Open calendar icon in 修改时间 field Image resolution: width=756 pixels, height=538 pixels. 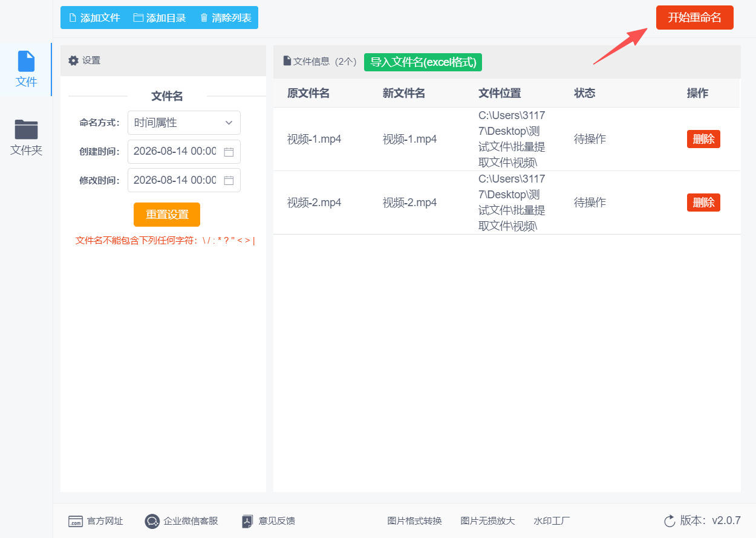point(229,180)
